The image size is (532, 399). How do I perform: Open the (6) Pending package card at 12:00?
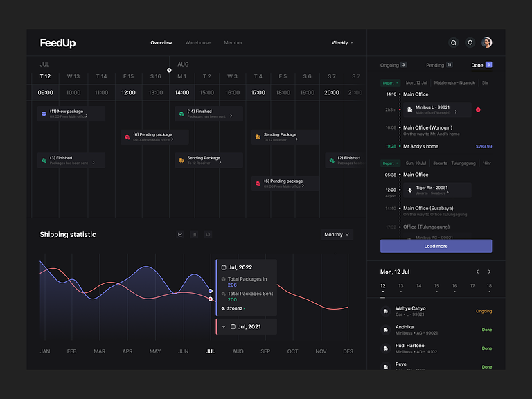point(154,136)
